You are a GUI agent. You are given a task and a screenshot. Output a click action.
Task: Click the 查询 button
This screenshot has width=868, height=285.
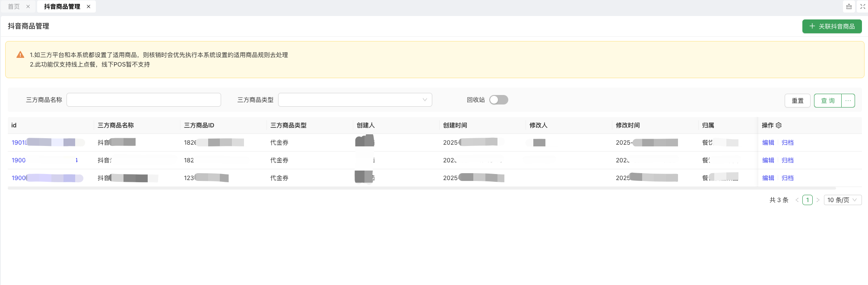coord(828,101)
